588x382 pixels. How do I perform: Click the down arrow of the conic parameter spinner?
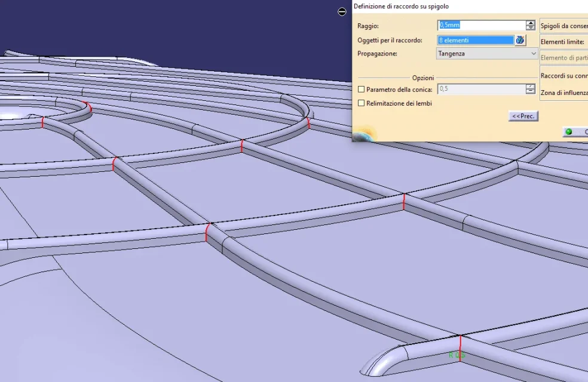coord(530,92)
